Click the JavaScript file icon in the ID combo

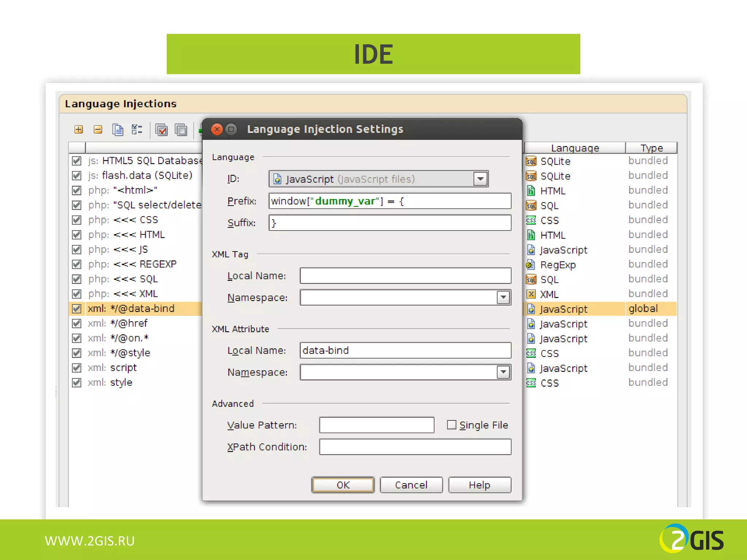point(278,179)
